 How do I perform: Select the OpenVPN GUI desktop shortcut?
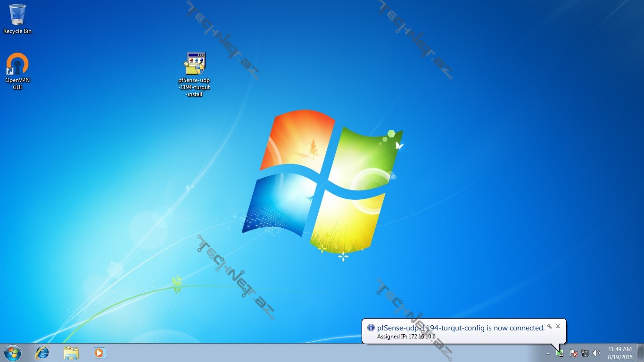[17, 71]
